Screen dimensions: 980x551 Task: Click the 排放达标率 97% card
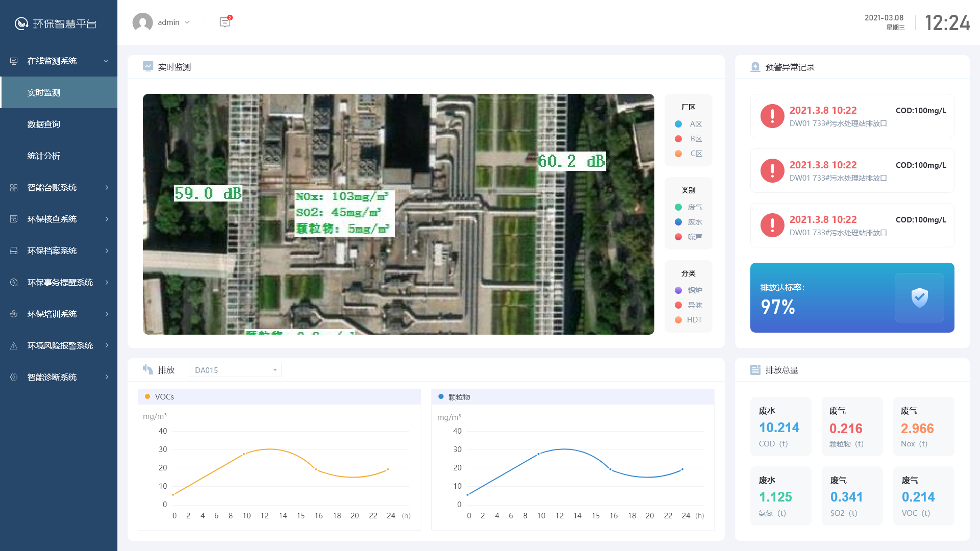(x=852, y=297)
